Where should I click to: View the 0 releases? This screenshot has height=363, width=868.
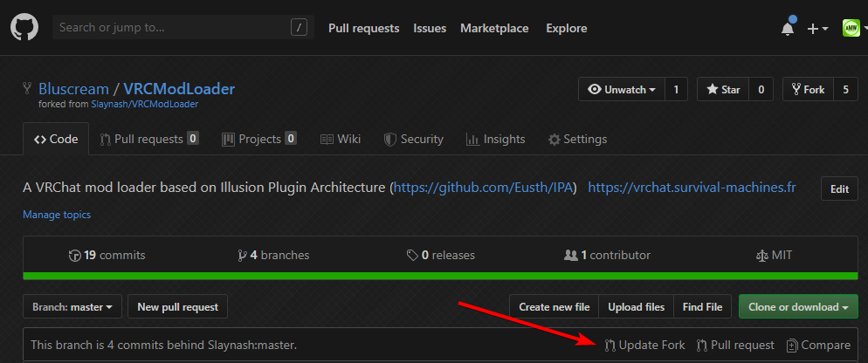pyautogui.click(x=441, y=255)
